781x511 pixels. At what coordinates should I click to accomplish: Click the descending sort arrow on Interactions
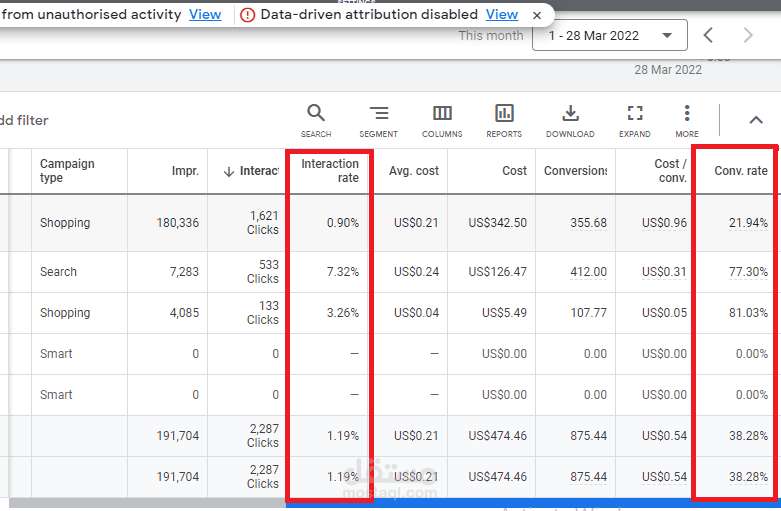pyautogui.click(x=229, y=172)
